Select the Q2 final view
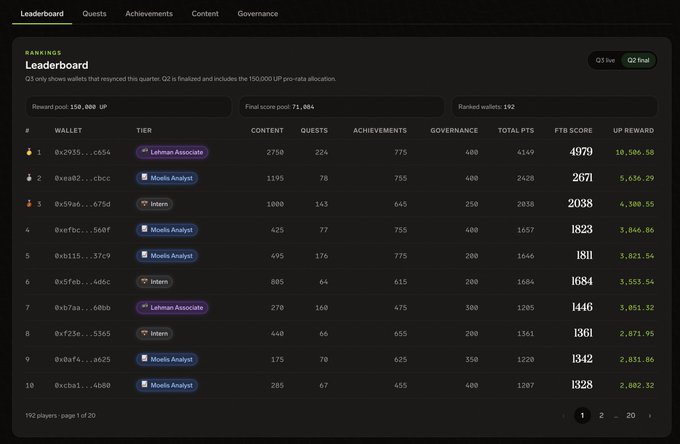Screen dimensions: 680x444 [638, 60]
